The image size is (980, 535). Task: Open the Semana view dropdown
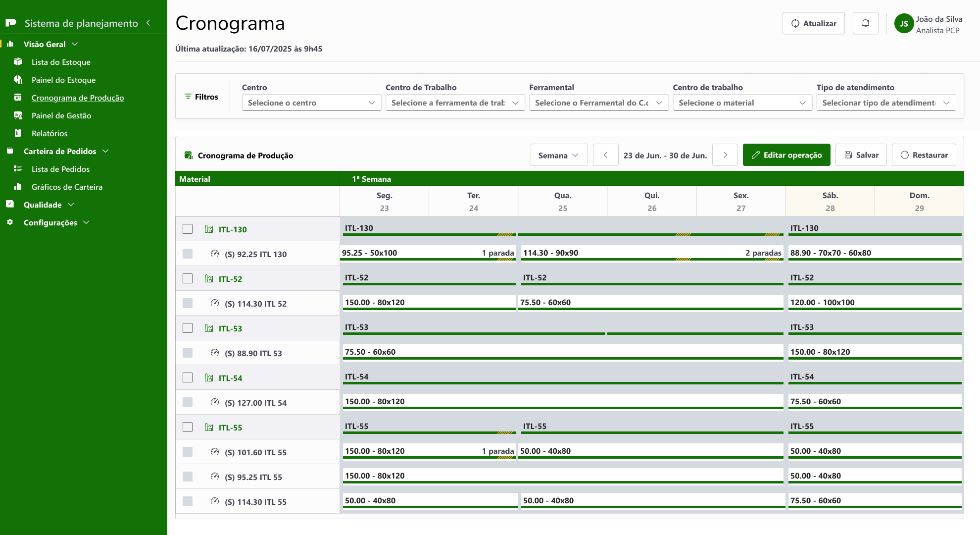[559, 155]
